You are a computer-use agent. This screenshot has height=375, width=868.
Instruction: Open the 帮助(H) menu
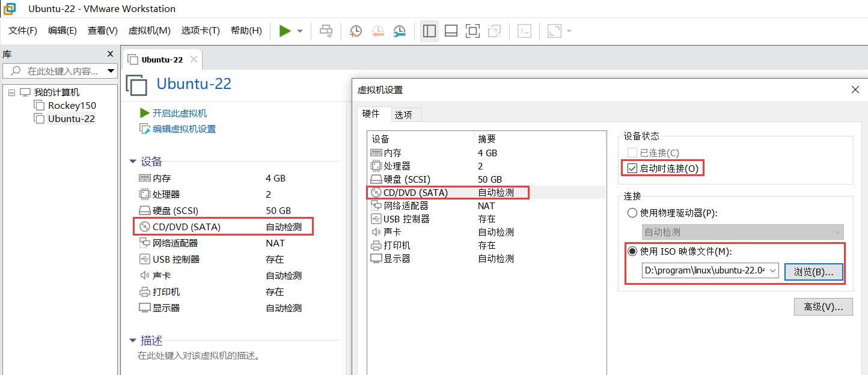(246, 31)
